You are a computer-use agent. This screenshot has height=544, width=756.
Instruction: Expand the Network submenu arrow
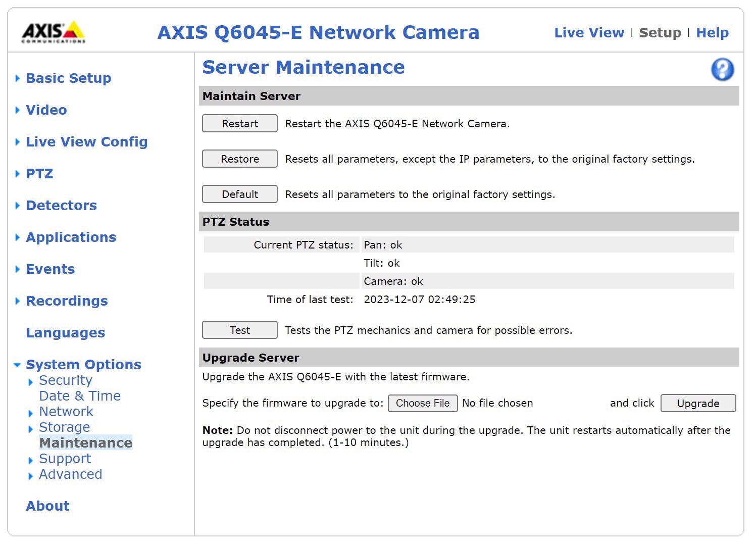point(31,413)
